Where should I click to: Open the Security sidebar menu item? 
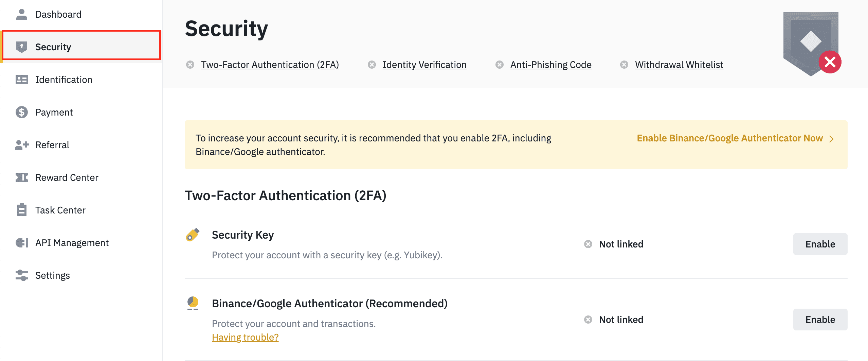pos(53,47)
